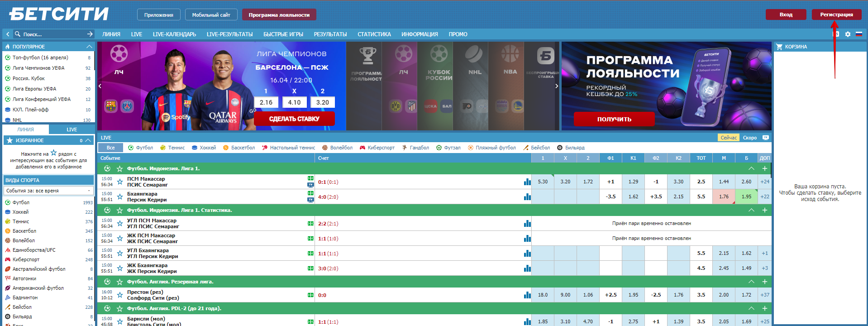
Task: Toggle favorite star for Престон (рез) match
Action: coord(120,295)
